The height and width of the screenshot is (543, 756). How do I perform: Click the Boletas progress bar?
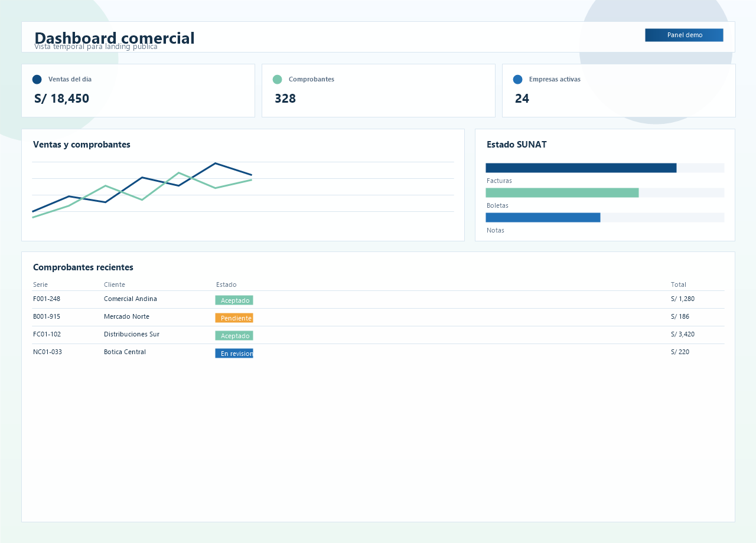tap(605, 193)
